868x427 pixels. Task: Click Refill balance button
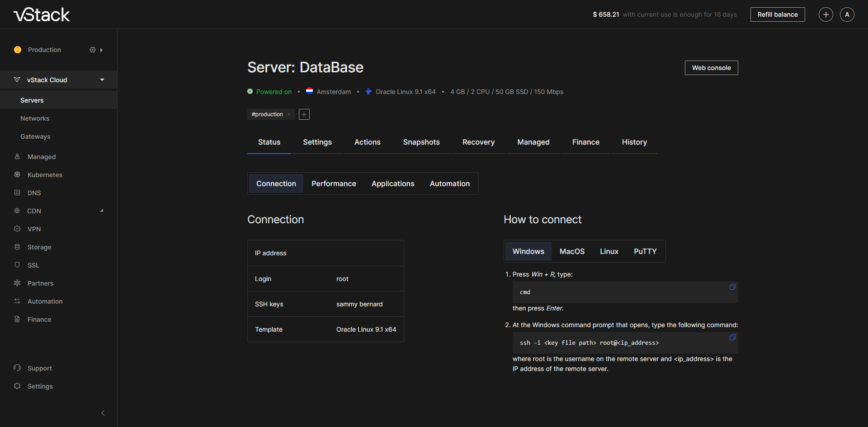778,14
